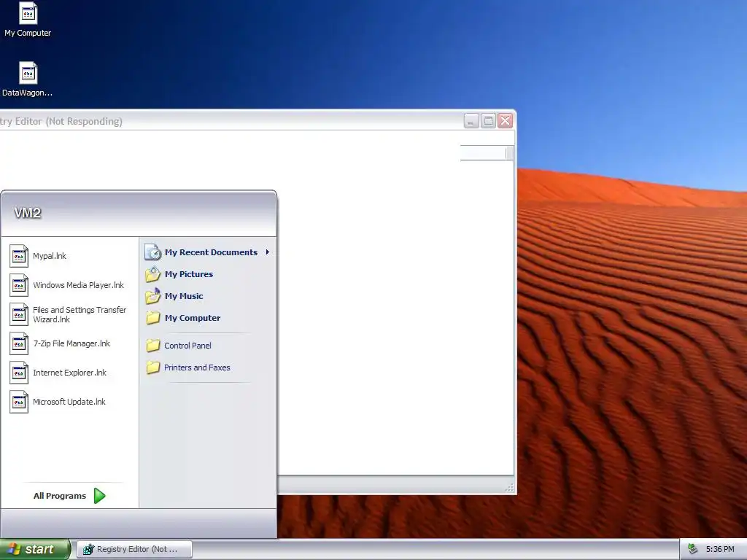Click the Printers and Faxes folder icon
This screenshot has width=747, height=560.
tap(153, 367)
